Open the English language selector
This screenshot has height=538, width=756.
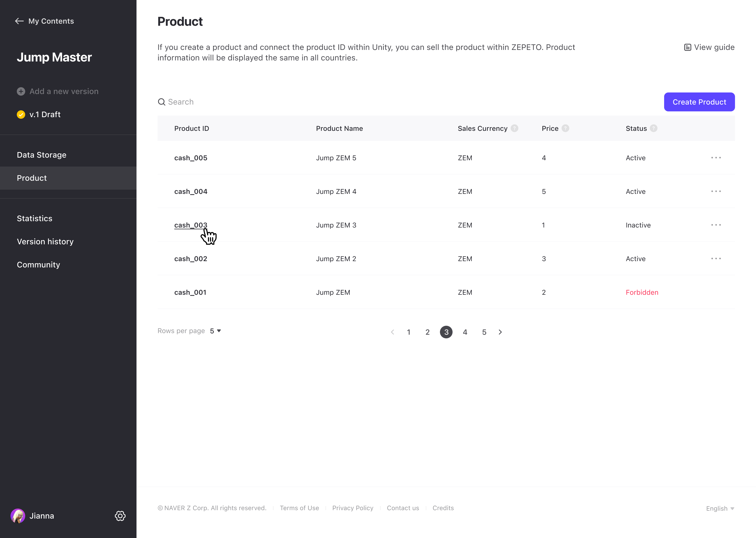[720, 509]
